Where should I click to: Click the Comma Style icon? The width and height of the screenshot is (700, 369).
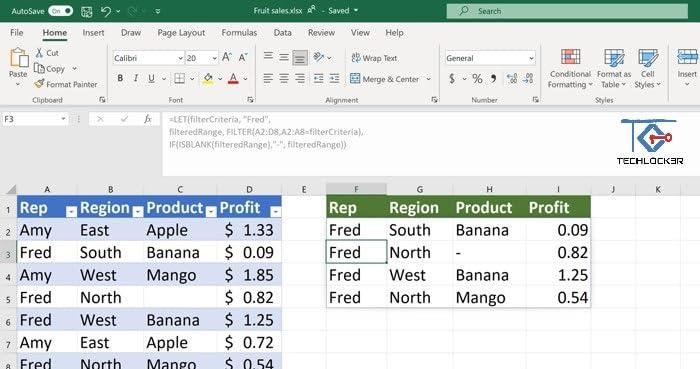pyautogui.click(x=493, y=79)
